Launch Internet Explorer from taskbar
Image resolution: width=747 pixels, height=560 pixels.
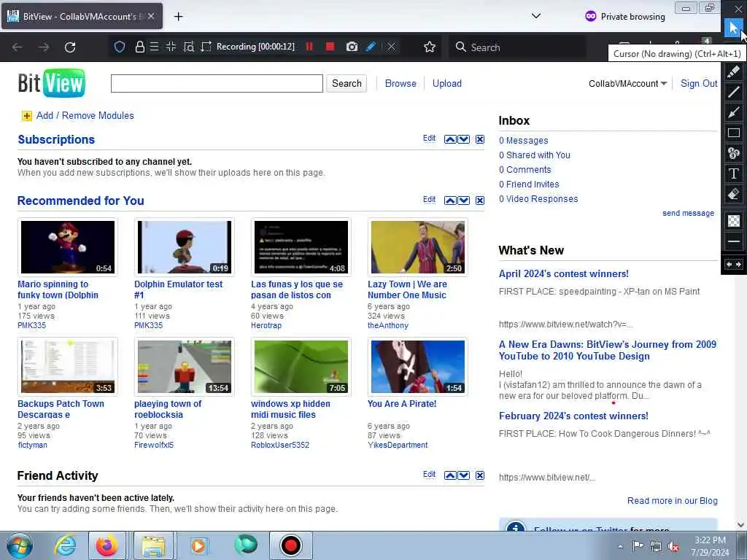[65, 545]
